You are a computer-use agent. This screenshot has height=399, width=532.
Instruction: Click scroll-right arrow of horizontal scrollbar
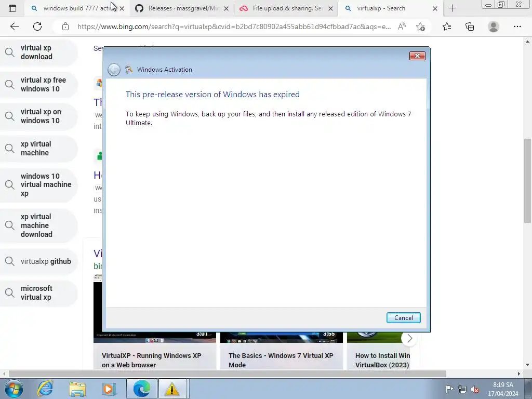click(x=518, y=374)
